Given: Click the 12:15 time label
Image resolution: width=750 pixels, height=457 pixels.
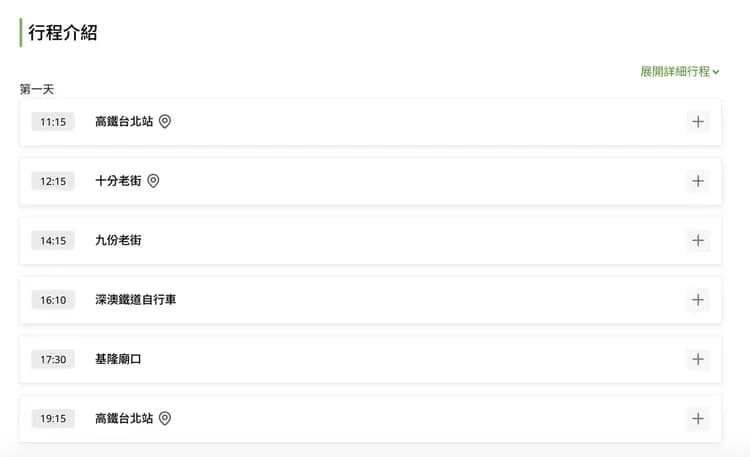Looking at the screenshot, I should click(x=53, y=181).
